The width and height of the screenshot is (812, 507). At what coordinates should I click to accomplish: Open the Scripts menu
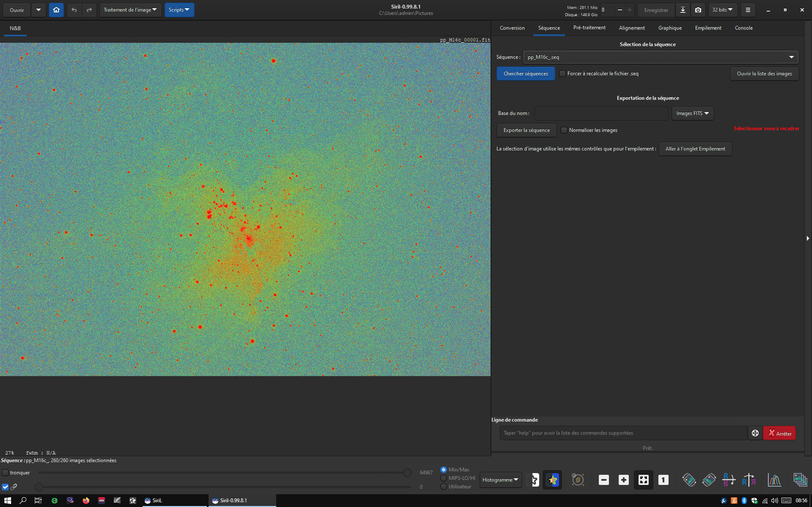coord(179,10)
